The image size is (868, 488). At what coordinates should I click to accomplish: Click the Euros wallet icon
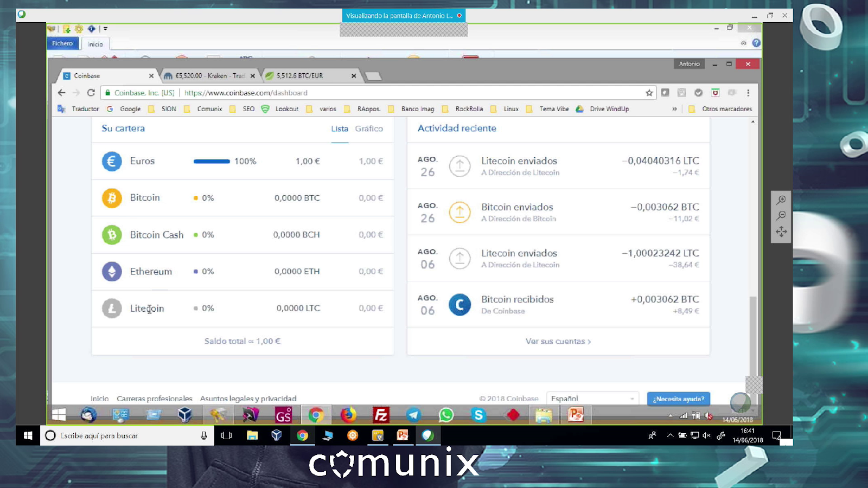[112, 161]
